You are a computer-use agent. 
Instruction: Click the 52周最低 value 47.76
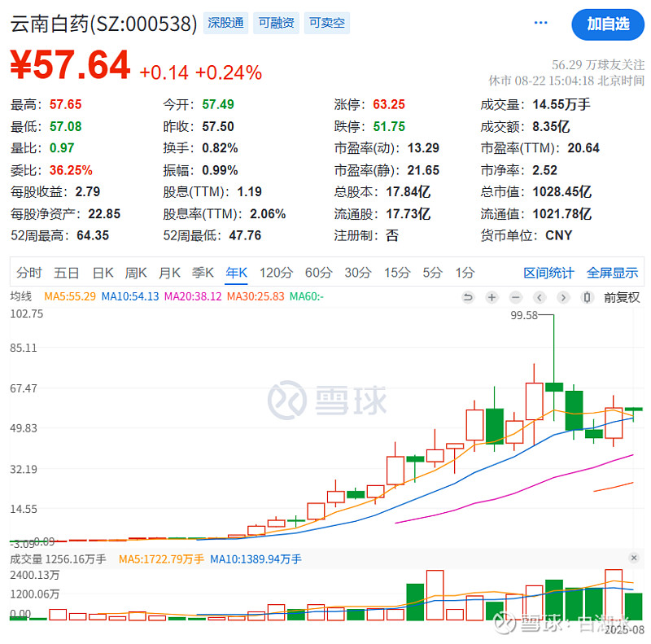pos(245,236)
